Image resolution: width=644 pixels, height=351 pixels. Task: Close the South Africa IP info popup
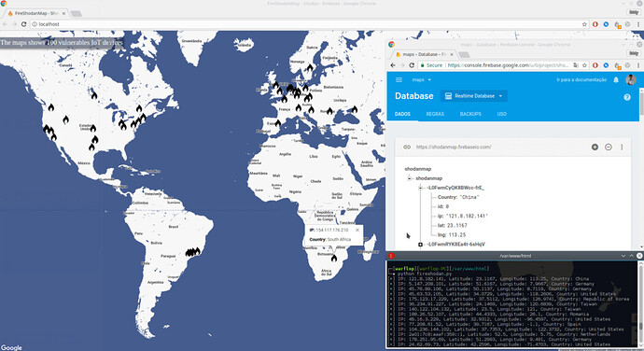coord(357,230)
